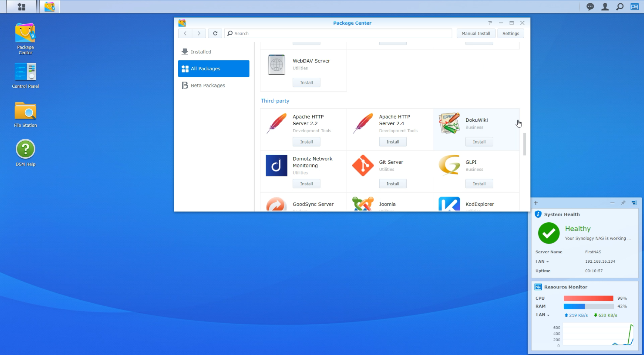Open Package Center Settings
Screen dimensions: 644x355
pyautogui.click(x=511, y=33)
